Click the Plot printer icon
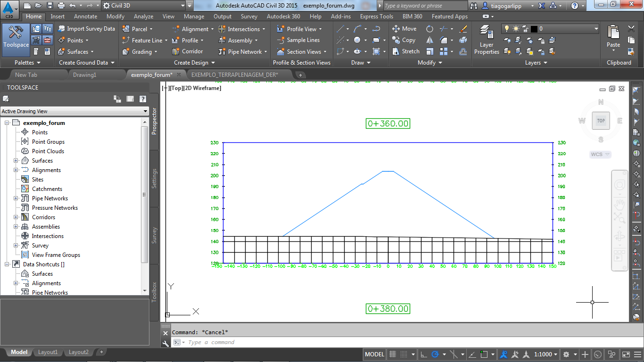Viewport: 644px width, 362px height. click(x=61, y=6)
